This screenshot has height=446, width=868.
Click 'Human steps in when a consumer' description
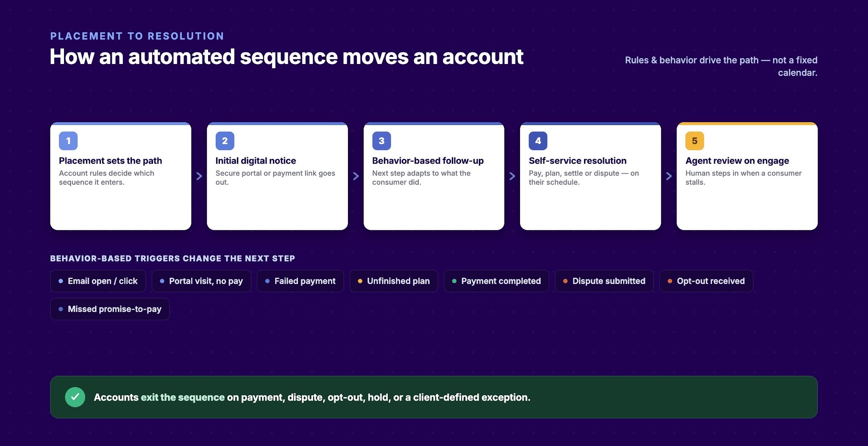(743, 178)
